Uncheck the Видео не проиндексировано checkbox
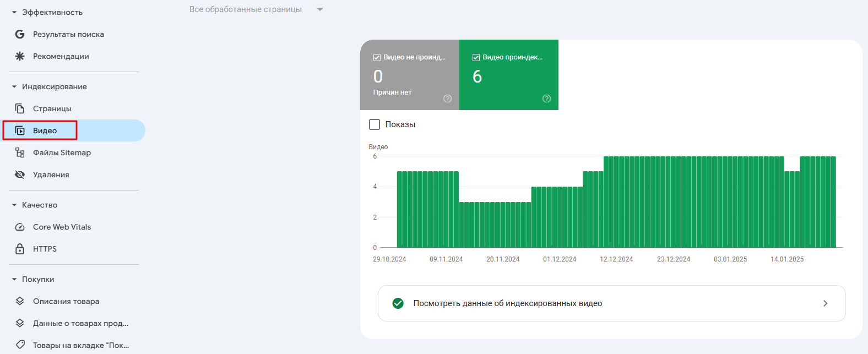The image size is (868, 354). click(377, 57)
